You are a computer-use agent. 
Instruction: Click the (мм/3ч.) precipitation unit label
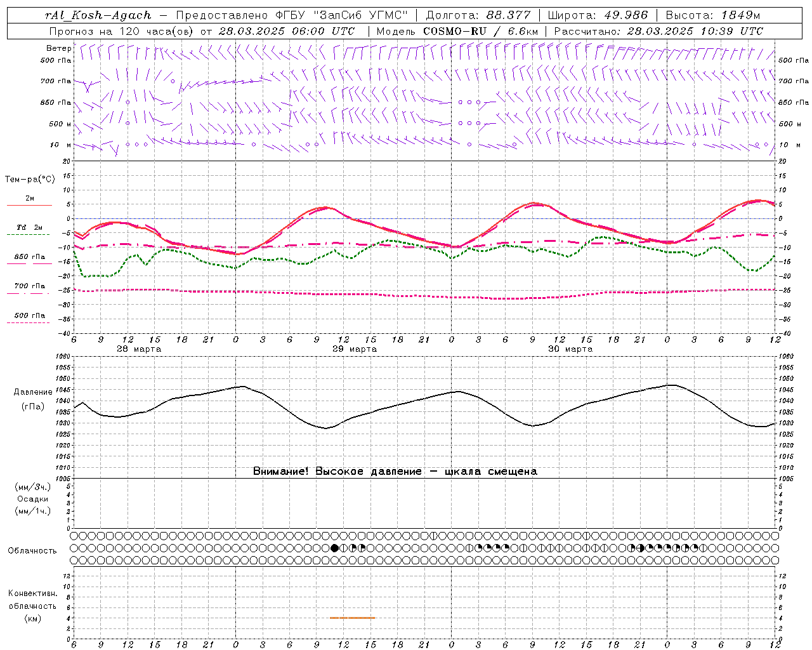(33, 487)
